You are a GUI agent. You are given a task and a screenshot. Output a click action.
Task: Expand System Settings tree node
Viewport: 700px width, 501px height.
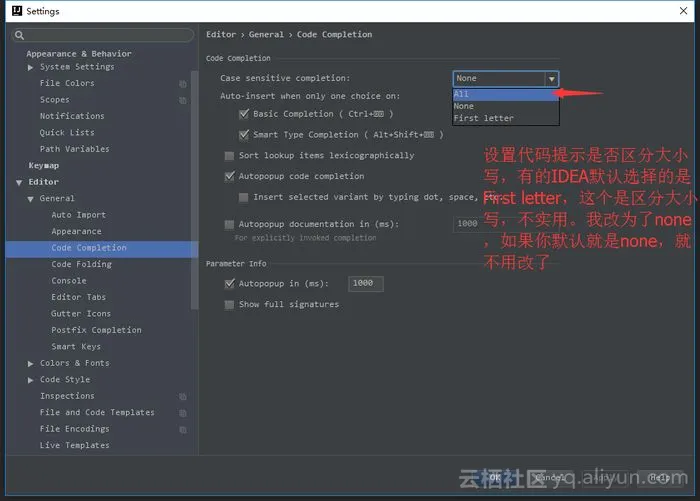[x=30, y=67]
